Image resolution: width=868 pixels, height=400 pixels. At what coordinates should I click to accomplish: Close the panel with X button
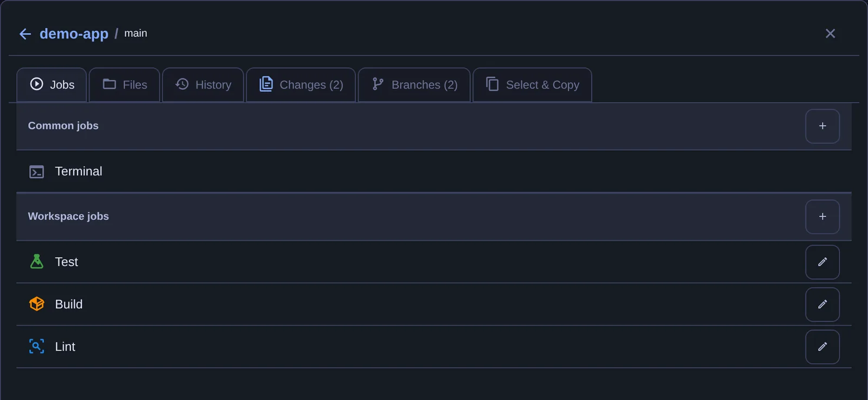coord(830,34)
